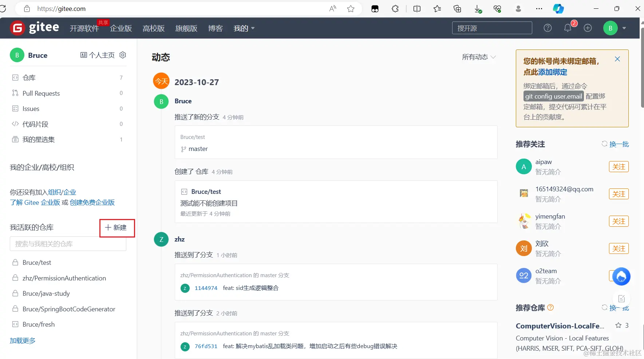
Task: Click help icon beside 推荐仓库
Action: [x=550, y=307]
